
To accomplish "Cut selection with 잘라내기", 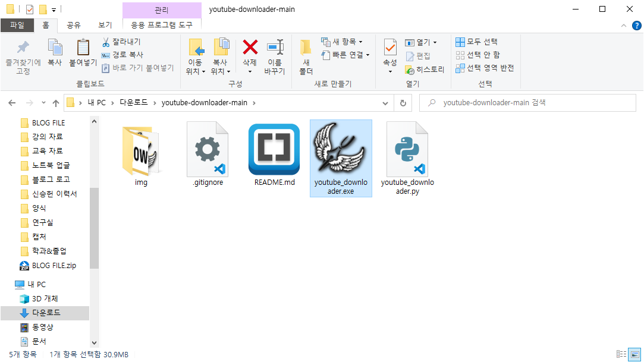I will [121, 42].
